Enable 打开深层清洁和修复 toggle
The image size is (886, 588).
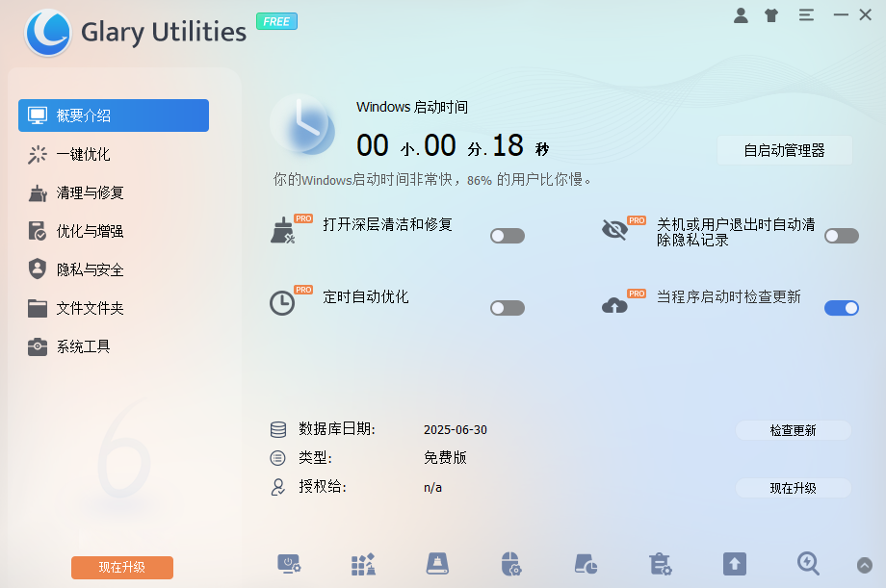click(507, 235)
